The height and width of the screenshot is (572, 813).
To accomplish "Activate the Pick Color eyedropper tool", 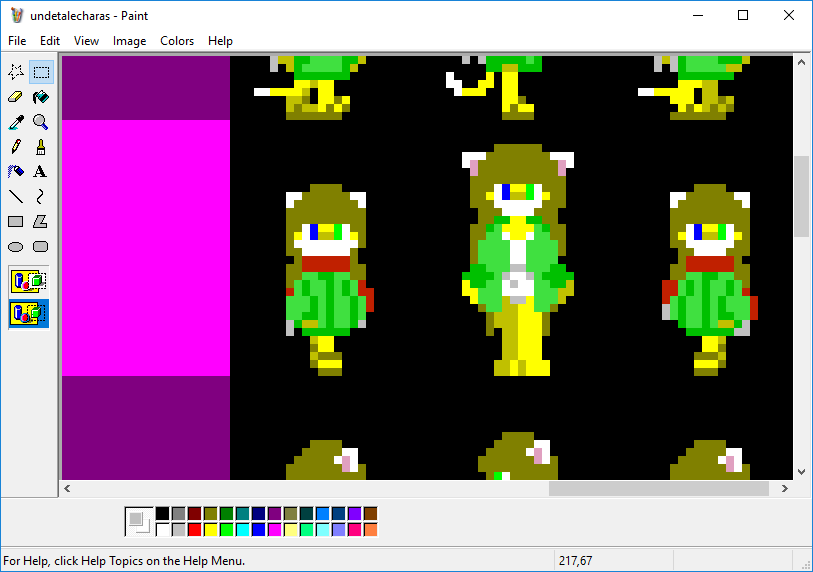I will 16,121.
